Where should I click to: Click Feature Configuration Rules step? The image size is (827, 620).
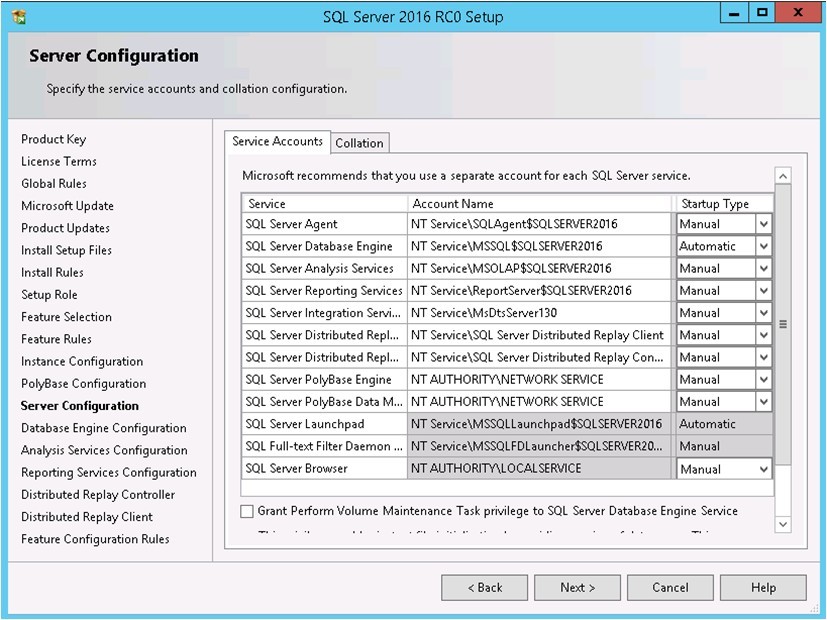(x=95, y=538)
